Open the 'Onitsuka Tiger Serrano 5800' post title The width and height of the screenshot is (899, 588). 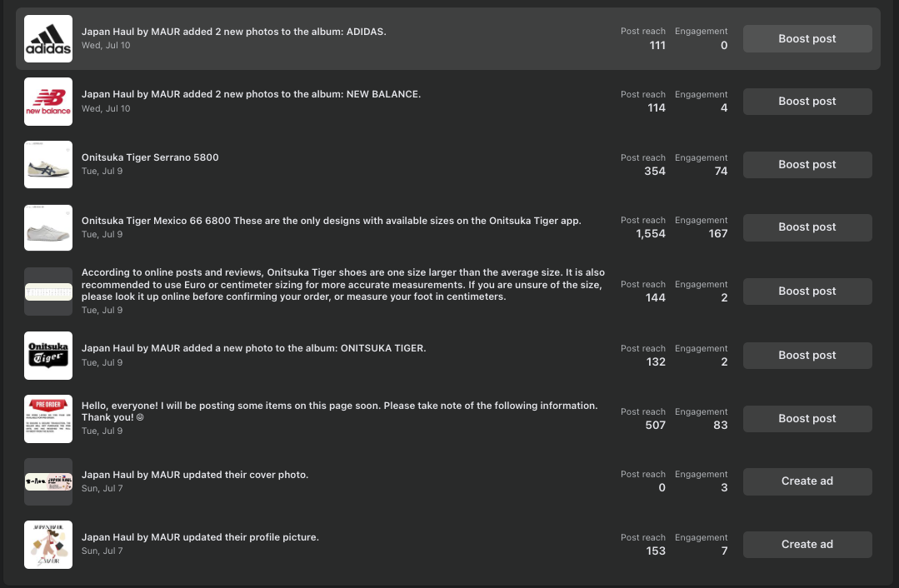[150, 157]
